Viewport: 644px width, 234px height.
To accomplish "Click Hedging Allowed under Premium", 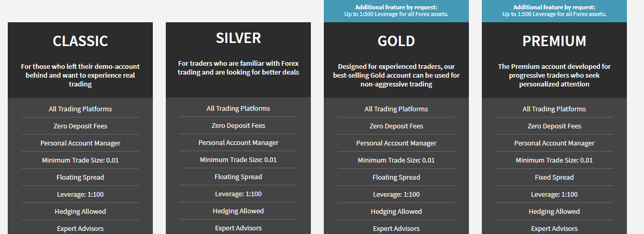I will click(554, 211).
